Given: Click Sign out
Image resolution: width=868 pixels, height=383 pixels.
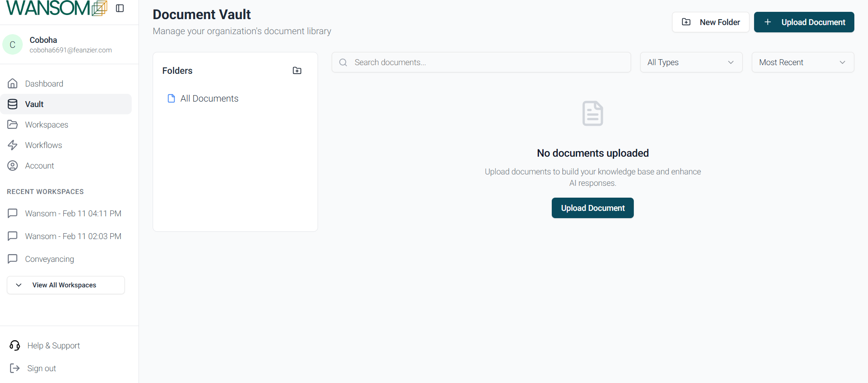Looking at the screenshot, I should tap(33, 368).
